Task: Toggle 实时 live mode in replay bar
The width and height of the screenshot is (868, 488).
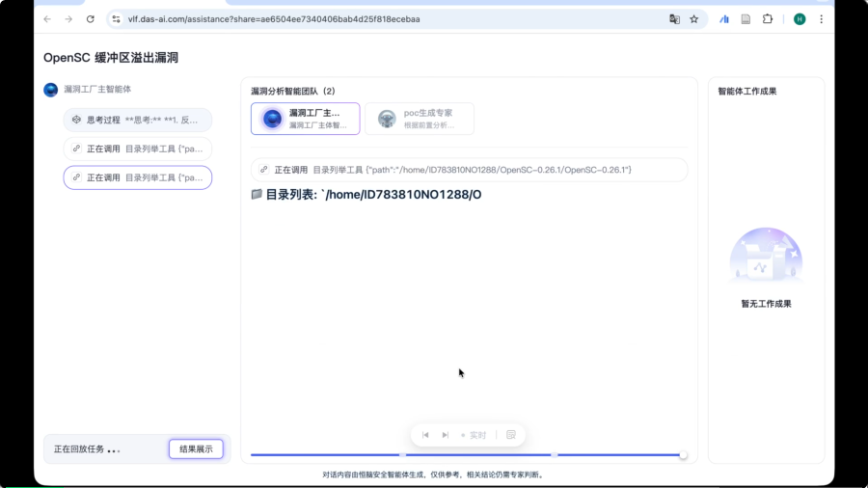Action: pos(474,435)
